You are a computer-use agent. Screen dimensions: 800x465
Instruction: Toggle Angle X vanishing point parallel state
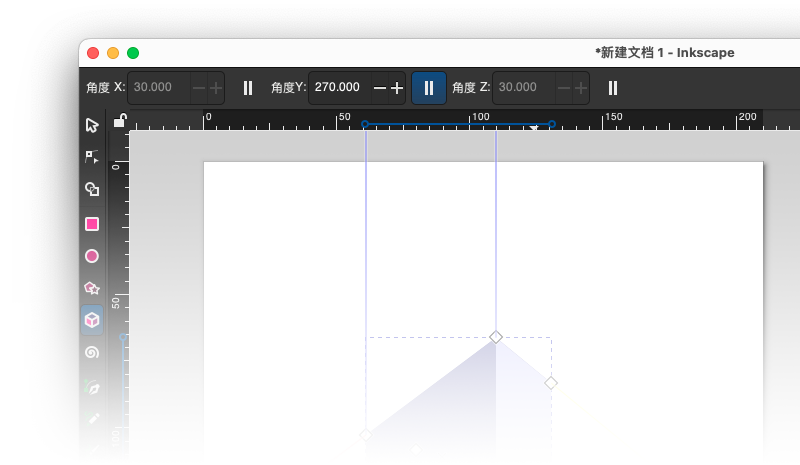coord(248,88)
